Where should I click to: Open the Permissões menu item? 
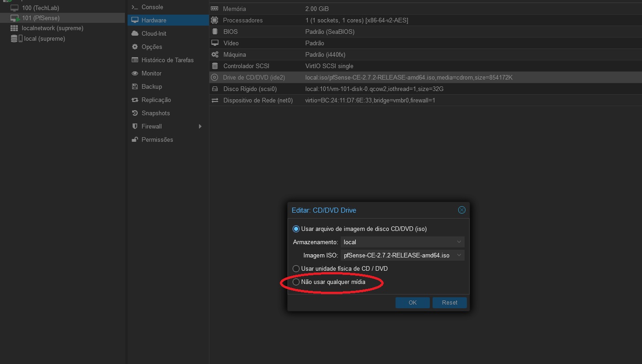pos(168,139)
